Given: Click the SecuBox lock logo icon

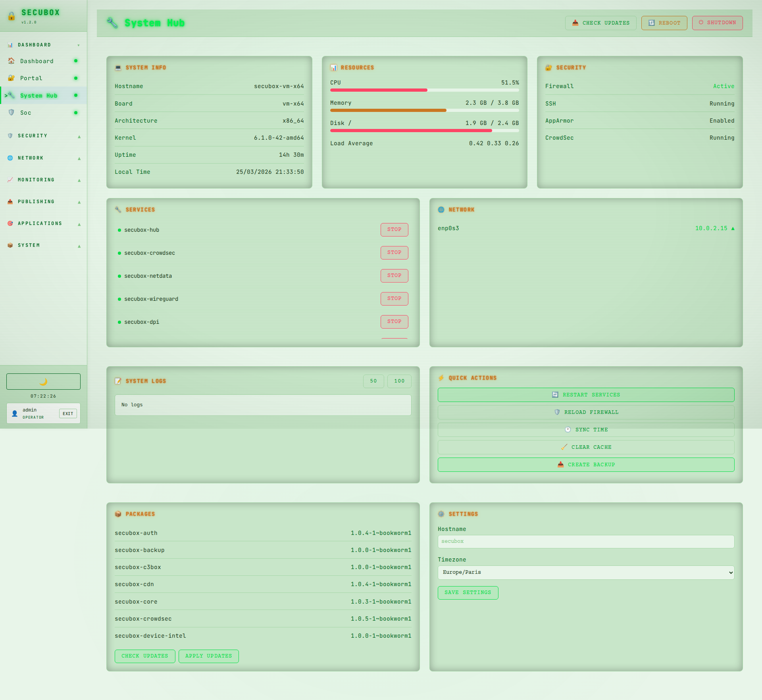Looking at the screenshot, I should (12, 16).
